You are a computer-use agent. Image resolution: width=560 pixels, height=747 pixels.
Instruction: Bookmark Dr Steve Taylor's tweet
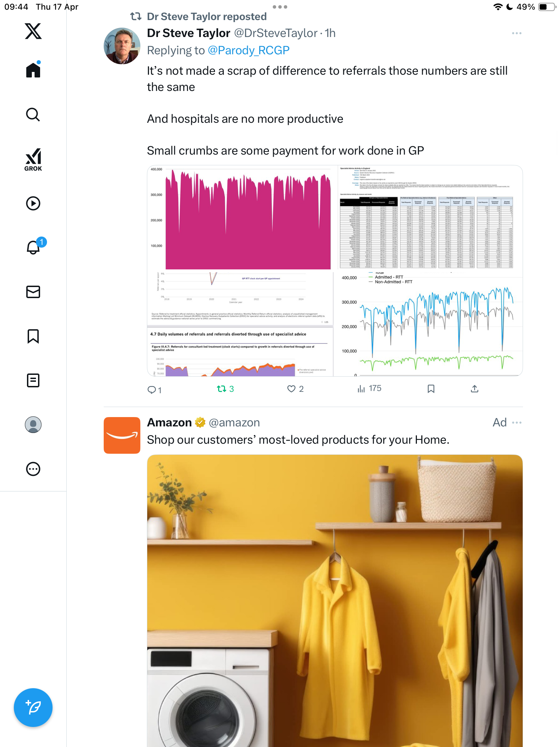[x=431, y=389]
